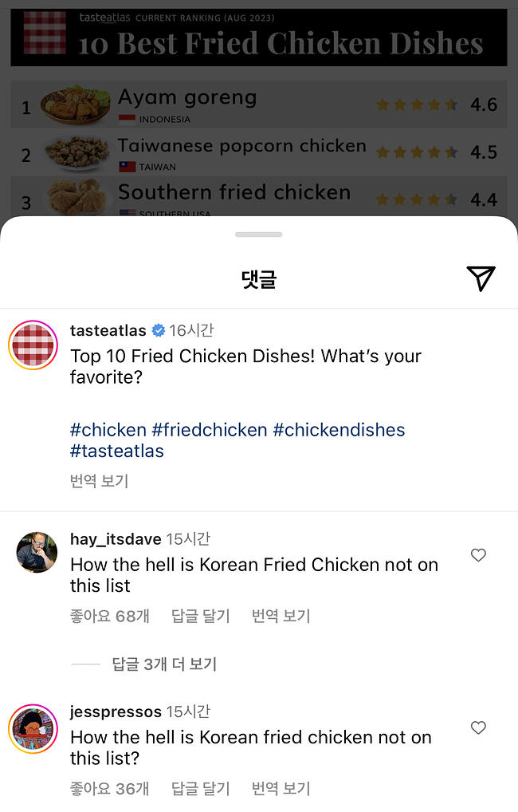Translate hay_itsdave's comment
This screenshot has width=518, height=812.
pyautogui.click(x=281, y=616)
